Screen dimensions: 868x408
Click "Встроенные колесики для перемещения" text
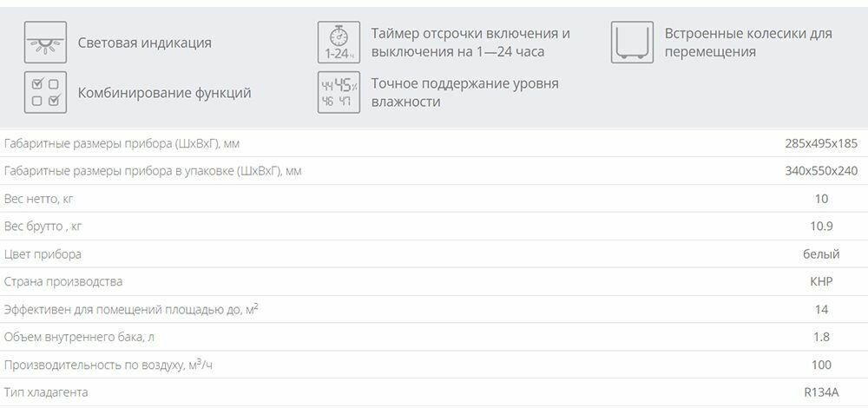[747, 43]
